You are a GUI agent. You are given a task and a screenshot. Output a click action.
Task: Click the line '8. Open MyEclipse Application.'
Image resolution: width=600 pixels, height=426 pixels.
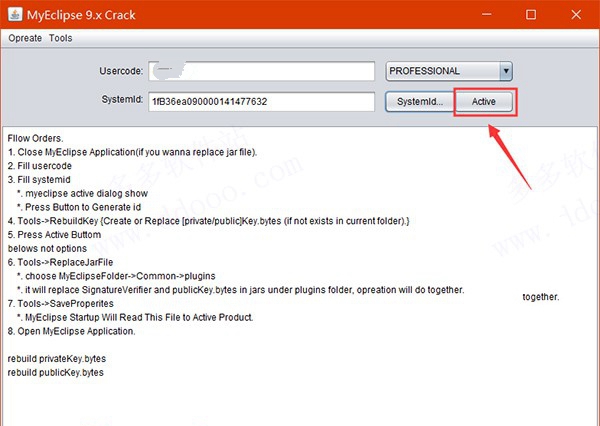tap(72, 331)
